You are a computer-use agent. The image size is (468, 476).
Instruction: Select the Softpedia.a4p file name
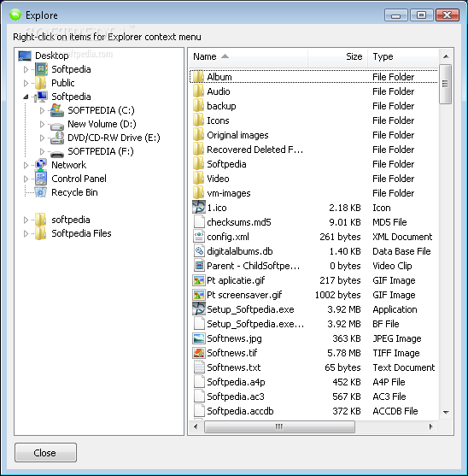(236, 382)
